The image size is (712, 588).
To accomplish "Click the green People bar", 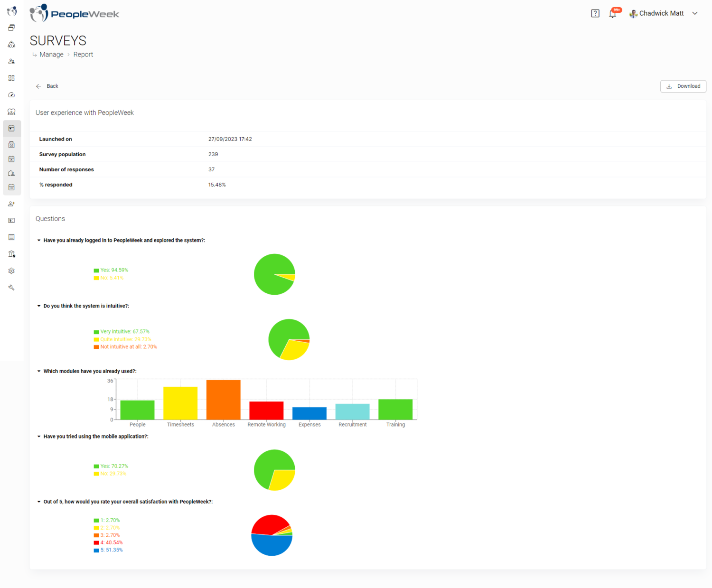I will click(x=137, y=410).
